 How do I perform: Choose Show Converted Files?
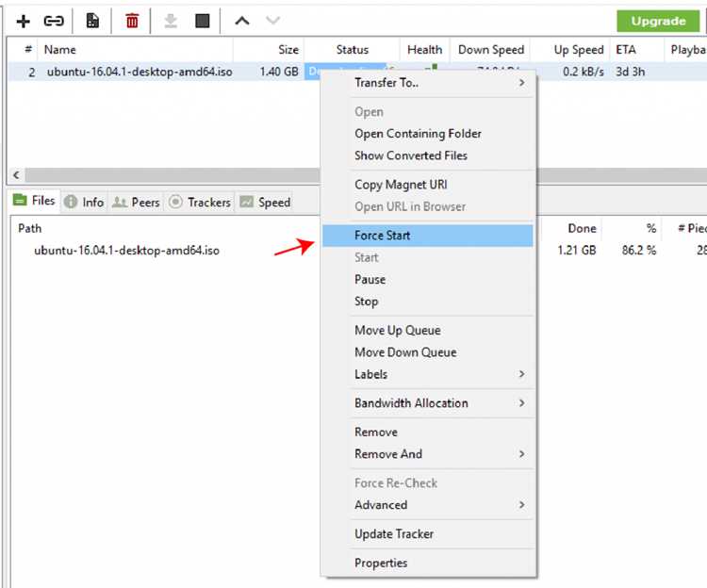click(427, 155)
